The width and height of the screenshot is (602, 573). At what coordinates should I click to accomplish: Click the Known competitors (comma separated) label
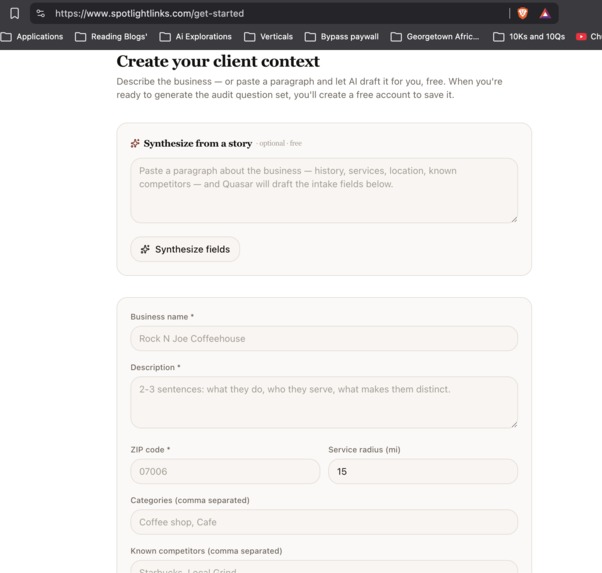(x=206, y=551)
